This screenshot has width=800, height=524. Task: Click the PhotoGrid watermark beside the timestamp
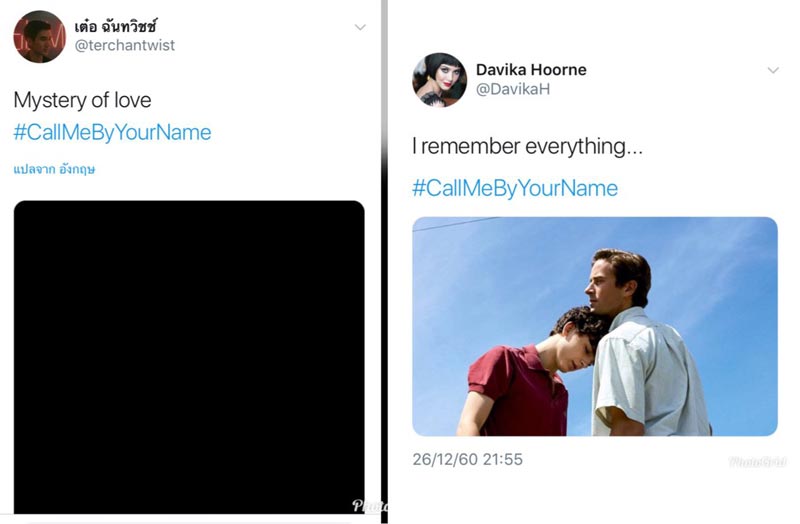pos(757,462)
